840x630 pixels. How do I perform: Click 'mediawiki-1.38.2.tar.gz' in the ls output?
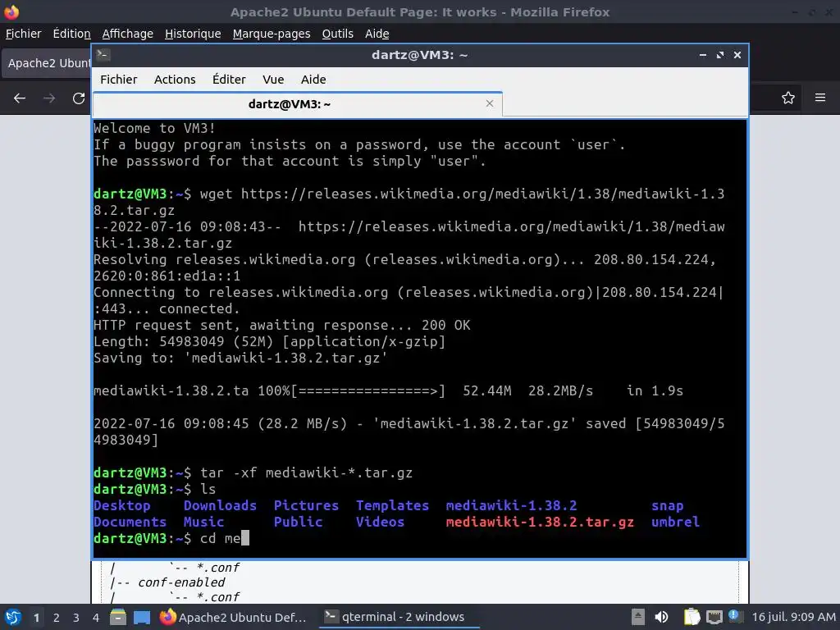[x=540, y=522]
